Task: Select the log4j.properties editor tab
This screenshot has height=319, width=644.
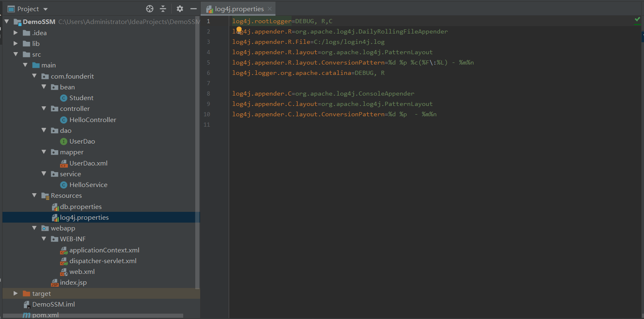Action: [239, 9]
